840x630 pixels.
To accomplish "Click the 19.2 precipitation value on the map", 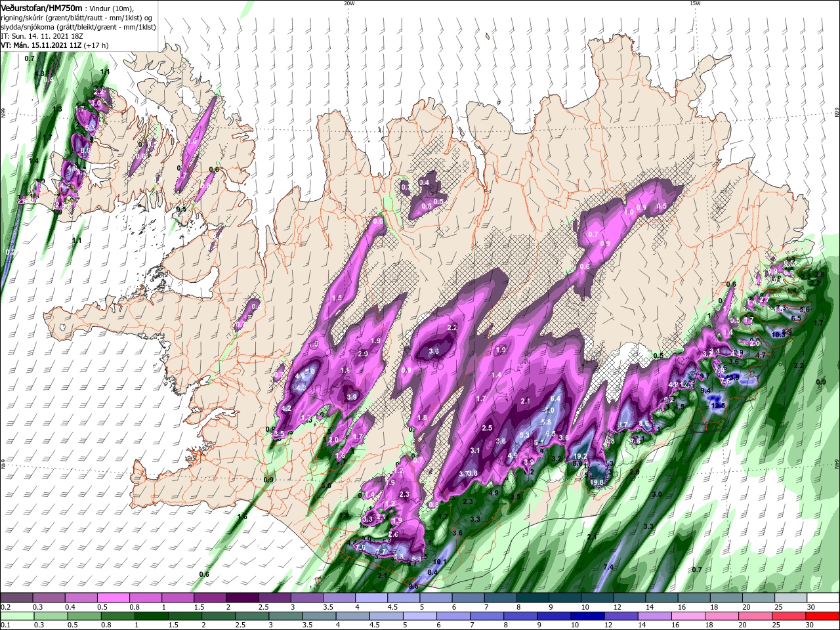I will coord(580,456).
